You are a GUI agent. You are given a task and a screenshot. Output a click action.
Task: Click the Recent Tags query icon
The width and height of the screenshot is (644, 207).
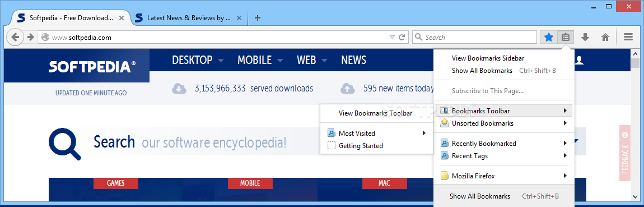(445, 155)
